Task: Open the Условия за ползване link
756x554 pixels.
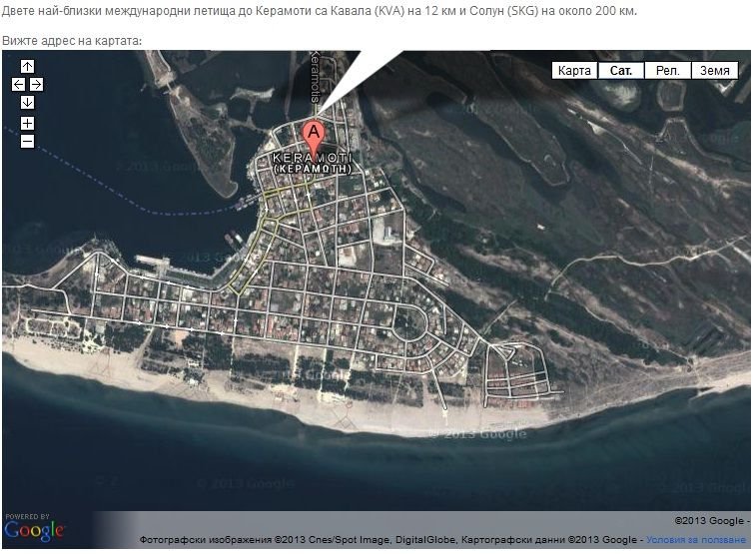Action: pyautogui.click(x=695, y=540)
